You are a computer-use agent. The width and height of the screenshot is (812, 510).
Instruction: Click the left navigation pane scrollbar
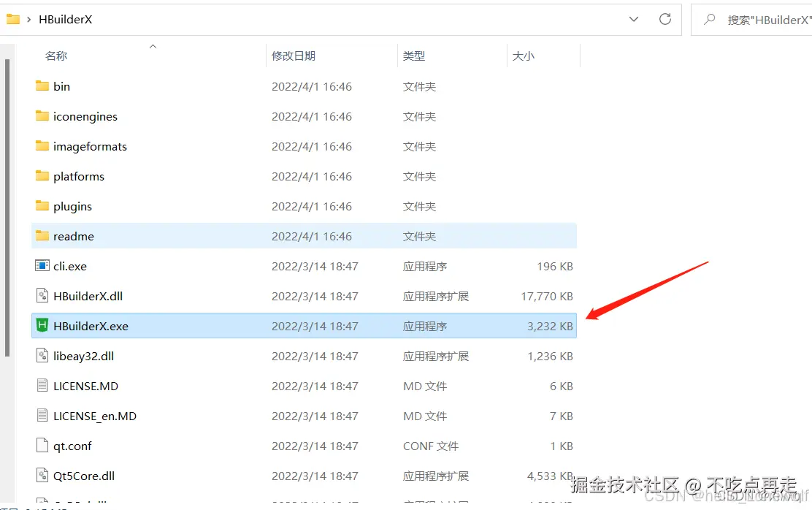point(7,208)
